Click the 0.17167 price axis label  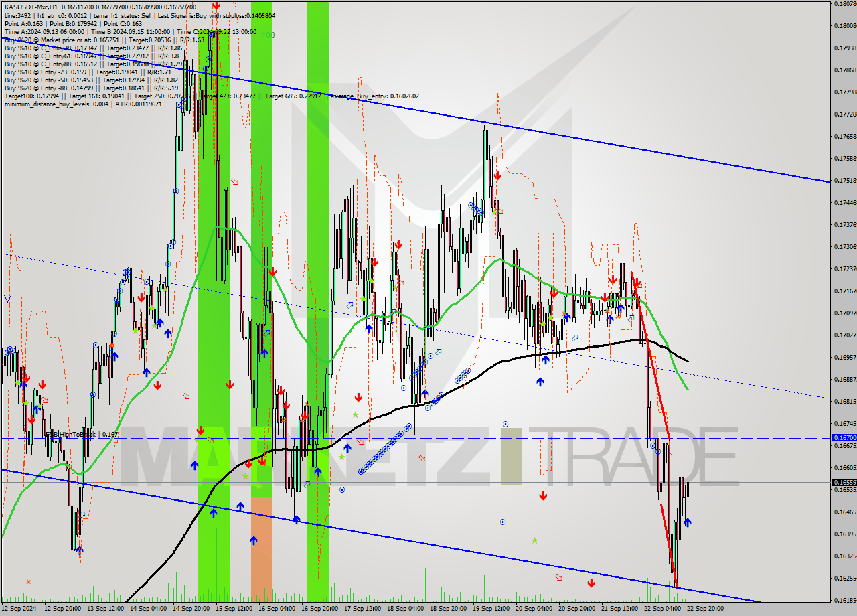pos(844,291)
